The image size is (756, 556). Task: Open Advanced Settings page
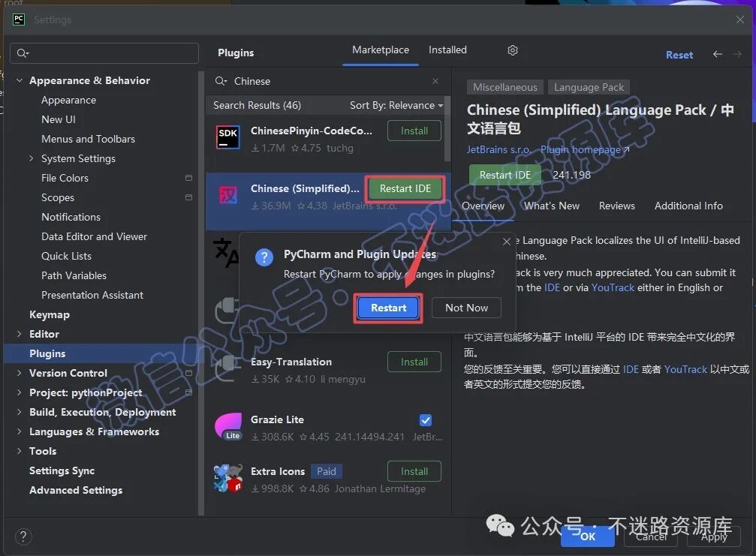coord(76,490)
